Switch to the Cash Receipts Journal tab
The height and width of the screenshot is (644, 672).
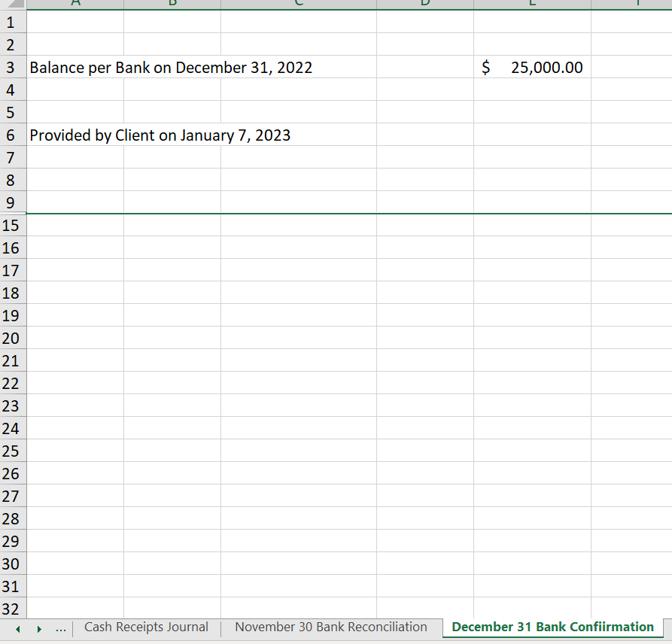pos(146,627)
